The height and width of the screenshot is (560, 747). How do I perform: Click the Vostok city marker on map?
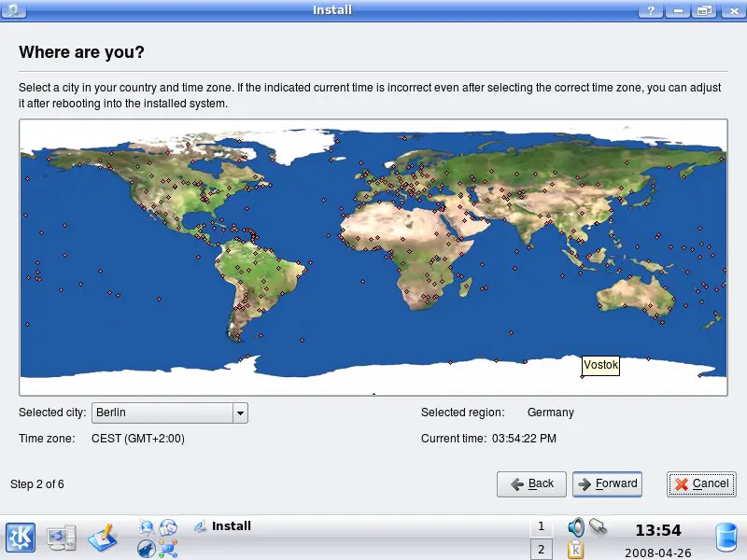582,377
